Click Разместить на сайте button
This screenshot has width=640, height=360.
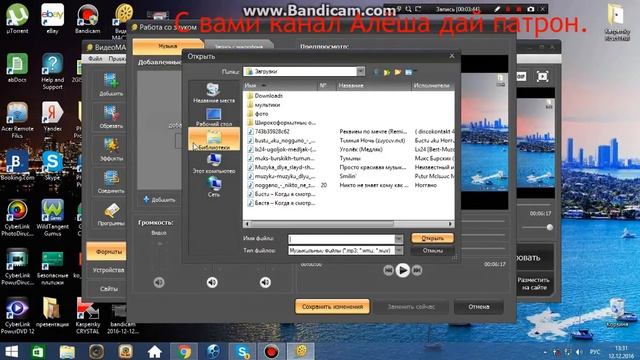[533, 283]
